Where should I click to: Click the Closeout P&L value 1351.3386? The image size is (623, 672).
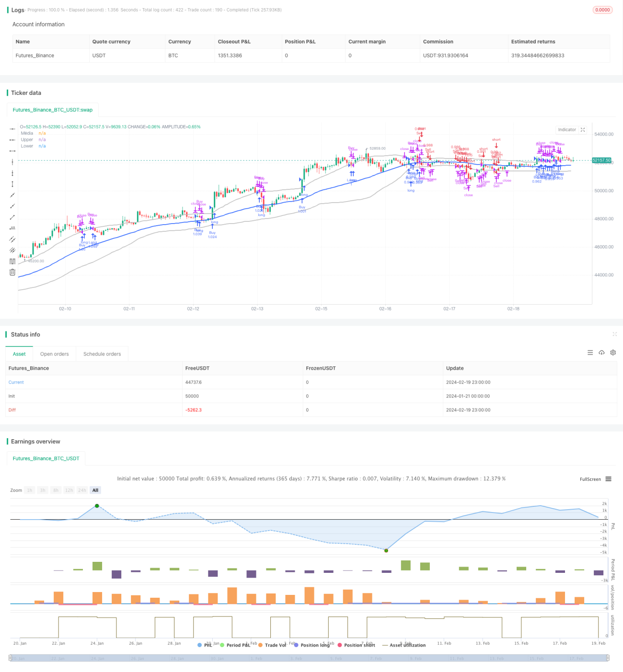click(x=230, y=56)
